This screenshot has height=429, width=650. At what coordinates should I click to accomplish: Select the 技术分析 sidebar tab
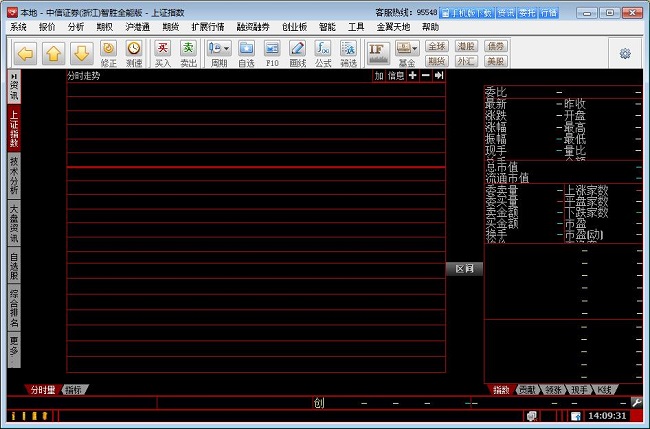(14, 176)
